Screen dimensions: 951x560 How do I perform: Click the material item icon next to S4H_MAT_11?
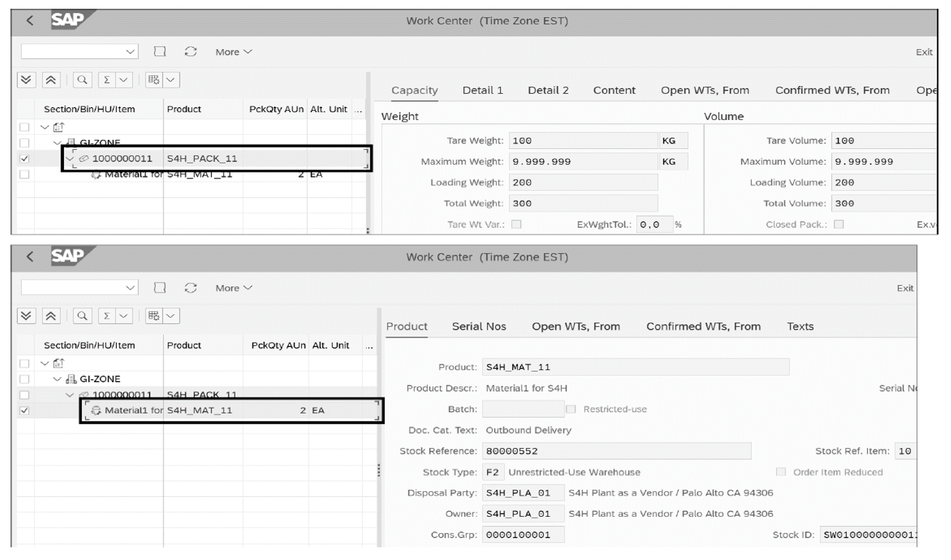[96, 410]
